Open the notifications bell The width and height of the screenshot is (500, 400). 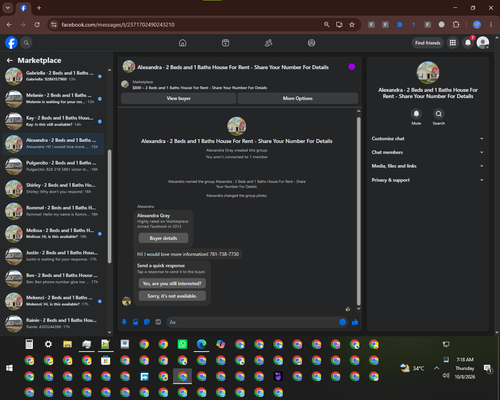468,43
